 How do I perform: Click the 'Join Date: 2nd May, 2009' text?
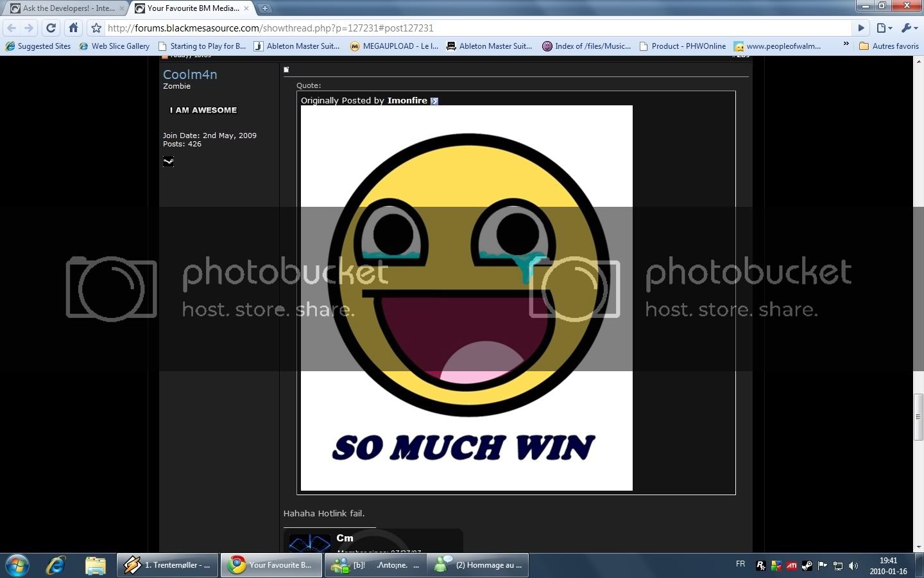click(x=210, y=136)
